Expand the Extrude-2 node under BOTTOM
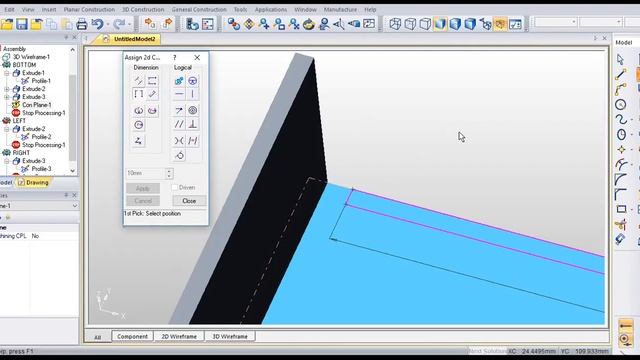This screenshot has width=640, height=360. [x=7, y=89]
